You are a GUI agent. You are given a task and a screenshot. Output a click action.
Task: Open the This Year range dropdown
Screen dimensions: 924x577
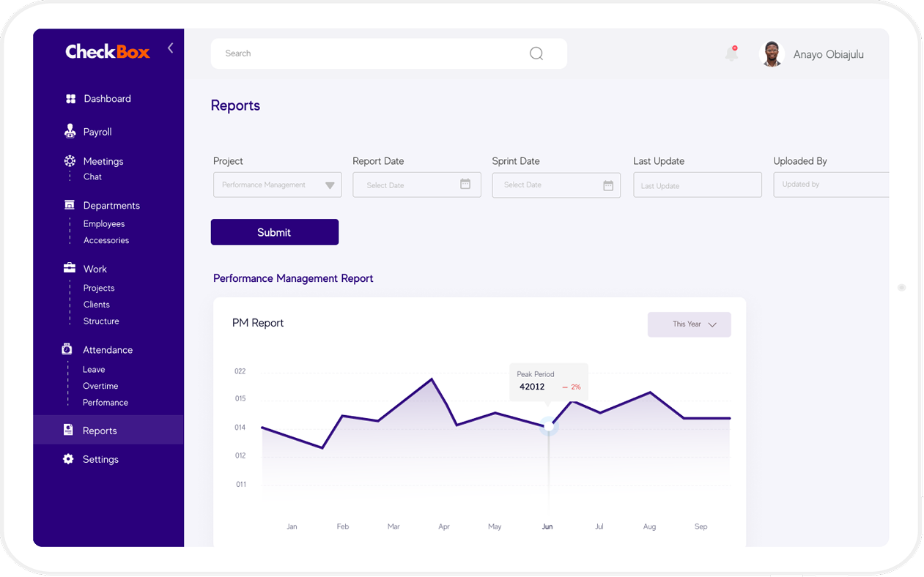click(689, 324)
